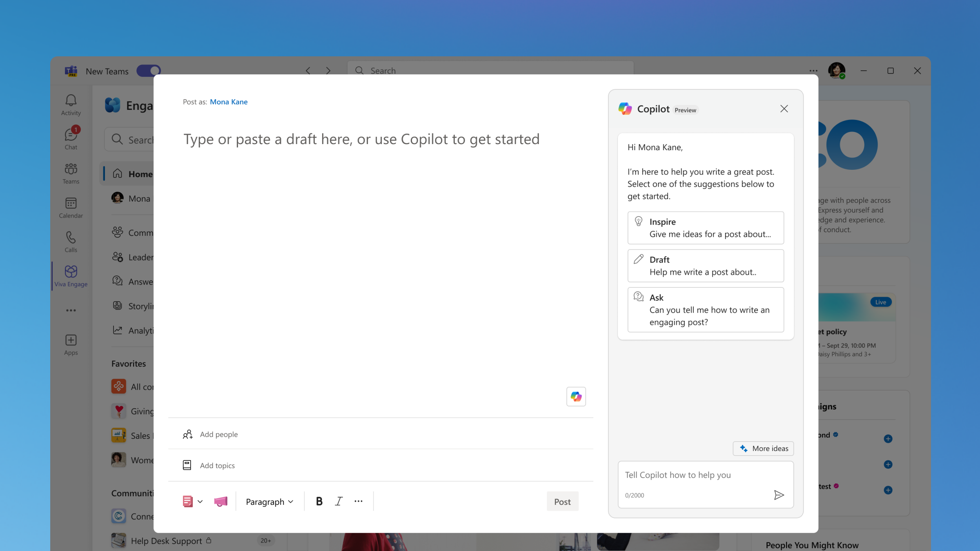Click the Add people icon
Screen dimensions: 980x551
tap(187, 434)
